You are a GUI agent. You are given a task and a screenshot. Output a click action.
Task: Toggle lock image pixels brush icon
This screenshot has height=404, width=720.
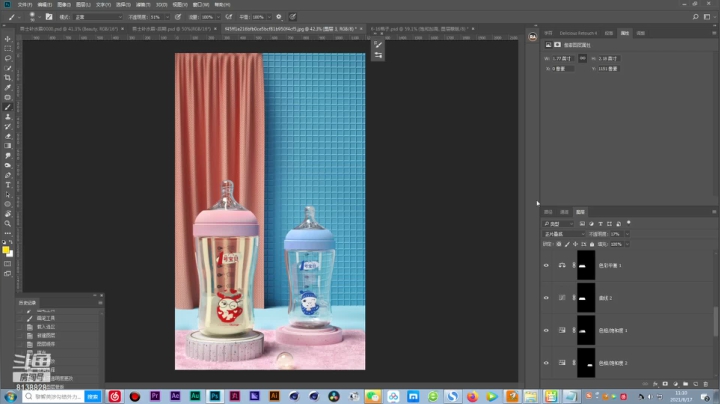(x=567, y=244)
